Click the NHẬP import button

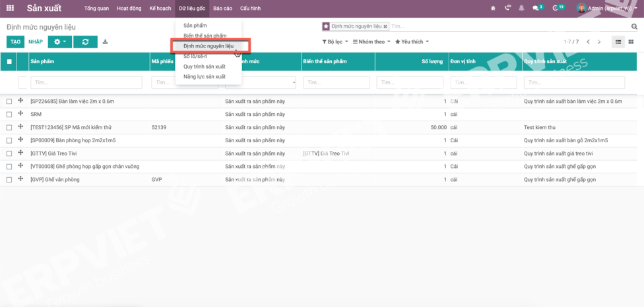[35, 42]
